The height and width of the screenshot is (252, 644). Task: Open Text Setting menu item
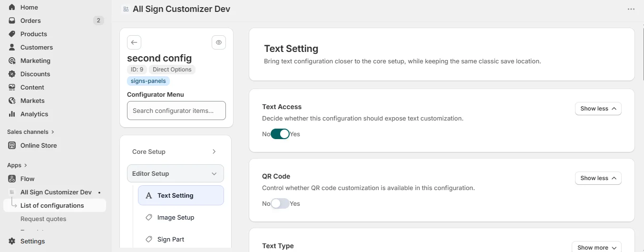pyautogui.click(x=181, y=195)
